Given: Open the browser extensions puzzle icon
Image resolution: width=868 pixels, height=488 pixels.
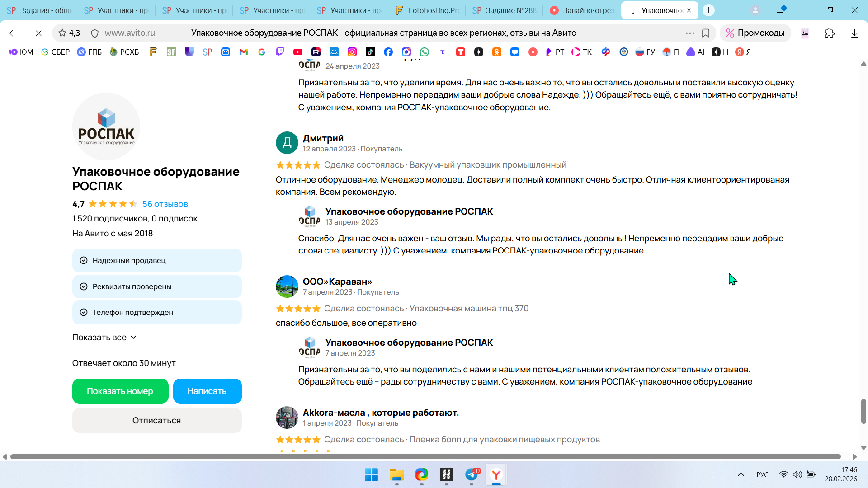Looking at the screenshot, I should [830, 33].
